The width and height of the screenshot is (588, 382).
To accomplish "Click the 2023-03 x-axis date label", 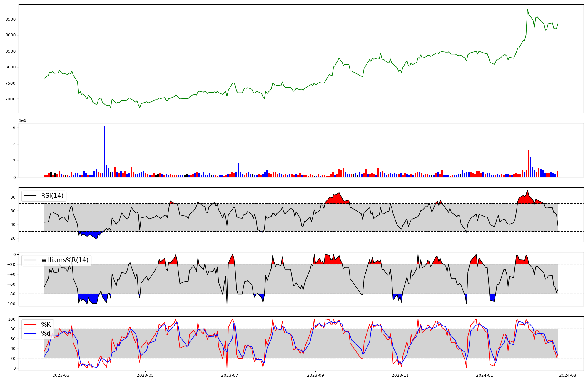I will [x=61, y=375].
